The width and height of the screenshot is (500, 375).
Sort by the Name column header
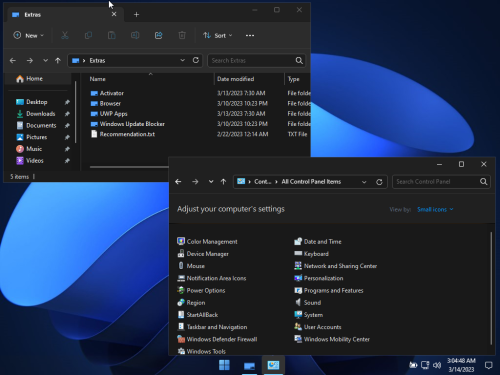point(97,79)
